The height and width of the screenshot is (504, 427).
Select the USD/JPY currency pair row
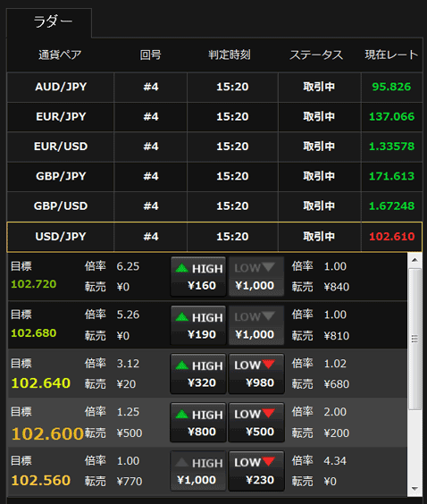pyautogui.click(x=214, y=237)
